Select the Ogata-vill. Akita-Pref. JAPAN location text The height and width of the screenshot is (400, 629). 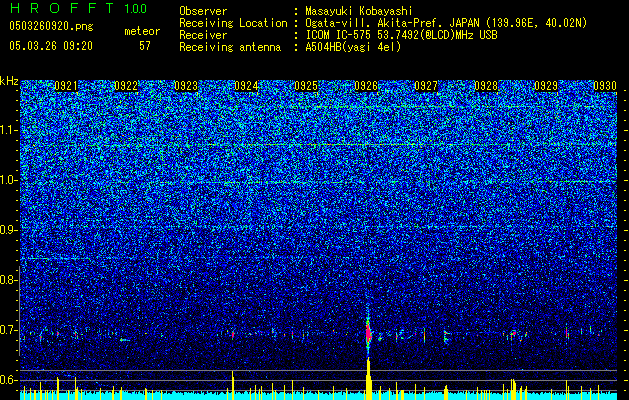(x=446, y=23)
